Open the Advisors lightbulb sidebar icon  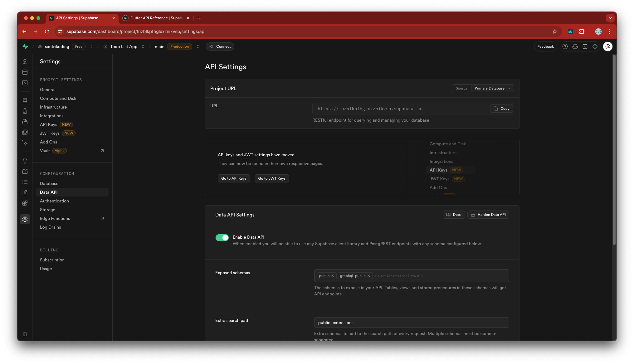point(25,161)
